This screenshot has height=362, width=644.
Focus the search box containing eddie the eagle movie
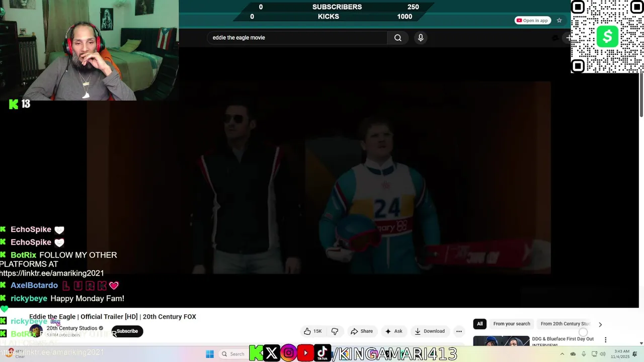click(297, 38)
